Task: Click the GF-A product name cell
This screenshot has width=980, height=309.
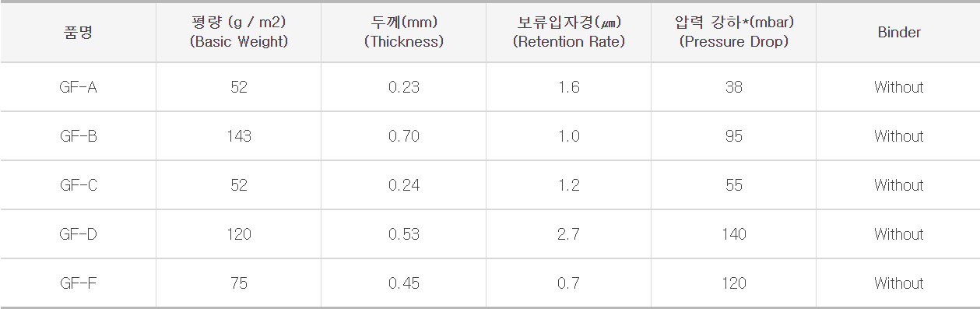Action: point(78,87)
